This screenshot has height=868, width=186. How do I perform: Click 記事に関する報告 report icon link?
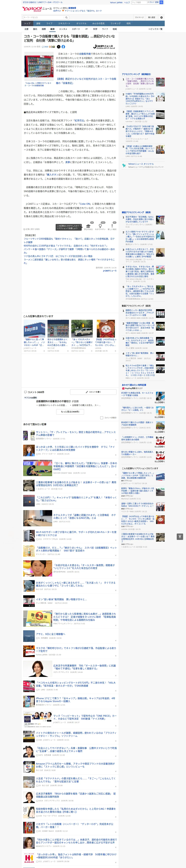pyautogui.click(x=31, y=229)
